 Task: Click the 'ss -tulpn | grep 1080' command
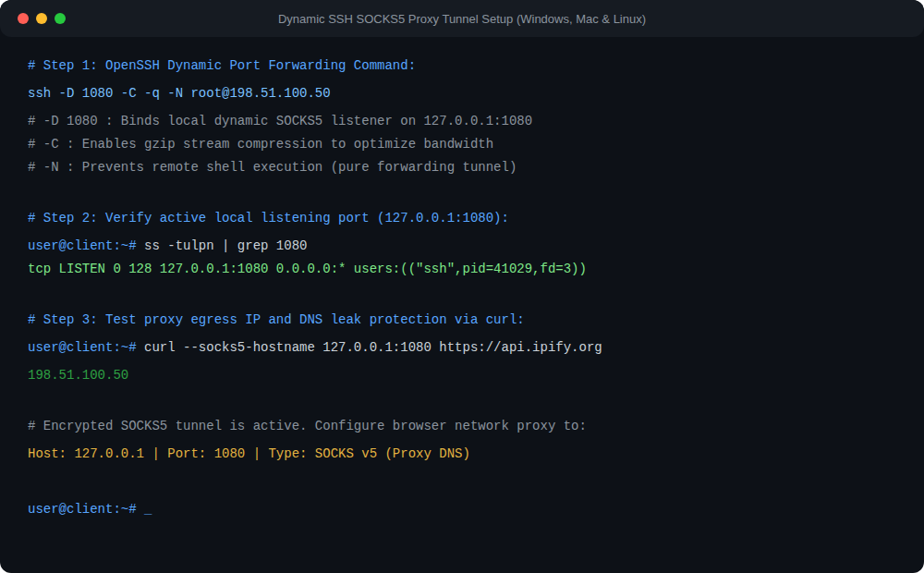[225, 246]
